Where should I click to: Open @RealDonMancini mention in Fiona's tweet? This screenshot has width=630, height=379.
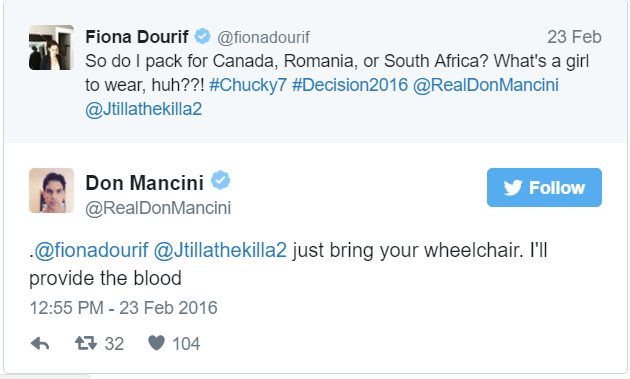[486, 85]
